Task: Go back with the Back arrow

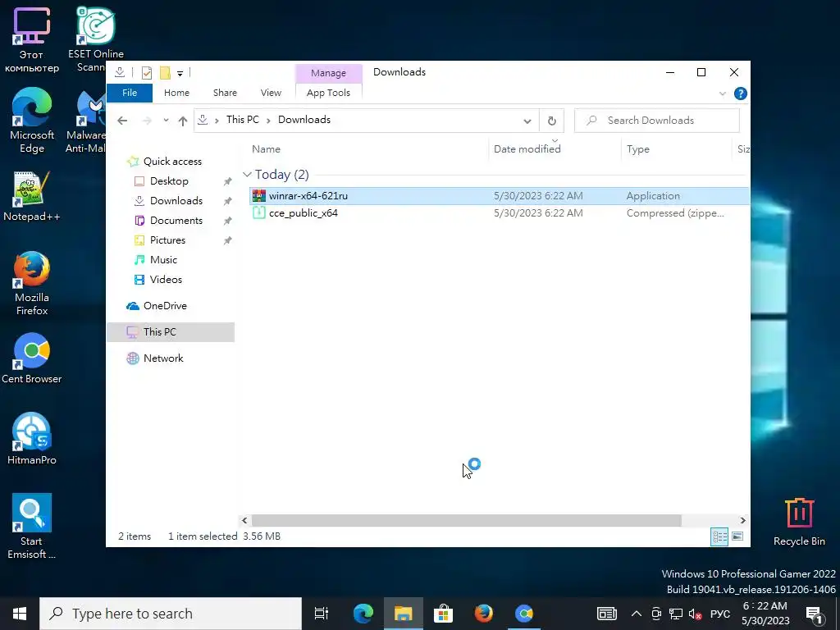Action: pyautogui.click(x=122, y=121)
